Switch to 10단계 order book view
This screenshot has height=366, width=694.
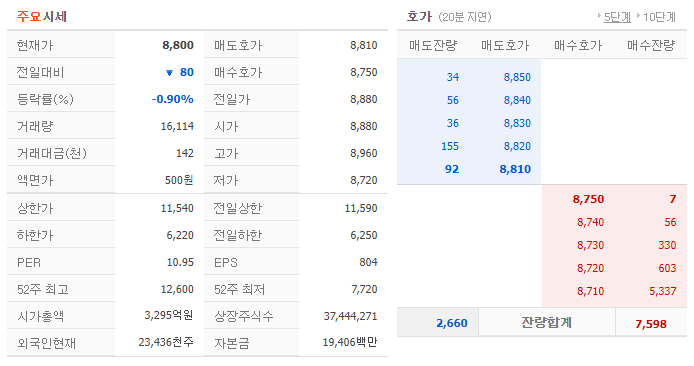[x=659, y=17]
